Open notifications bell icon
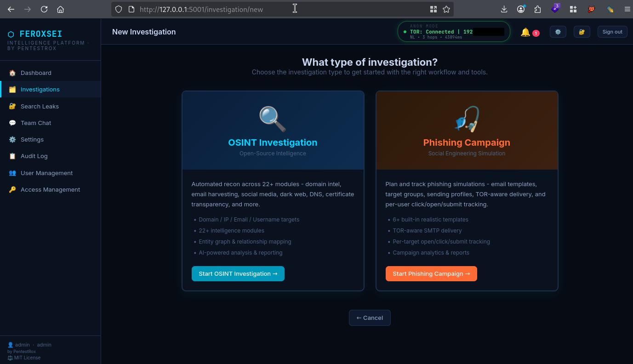The height and width of the screenshot is (364, 633). [525, 32]
